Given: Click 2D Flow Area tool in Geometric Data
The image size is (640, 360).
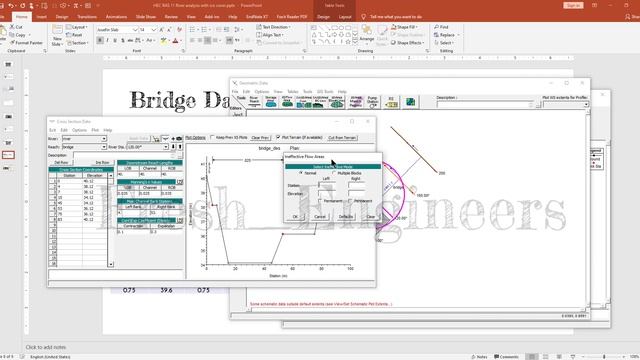Looking at the screenshot, I should coord(287,102).
